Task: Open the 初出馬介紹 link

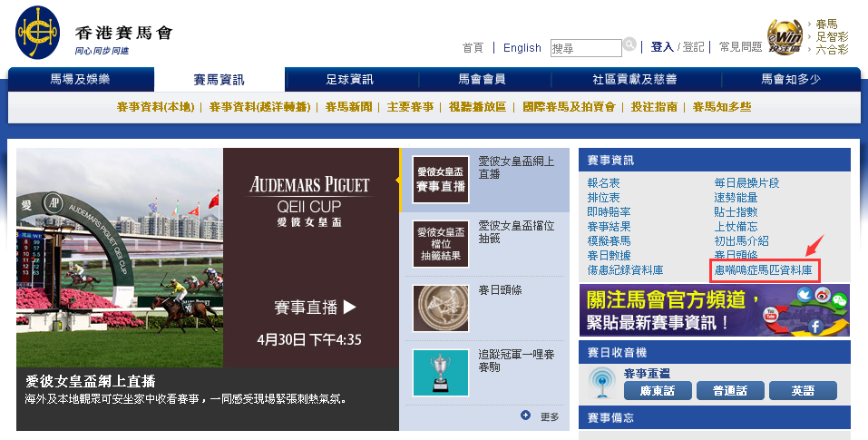Action: (x=741, y=240)
